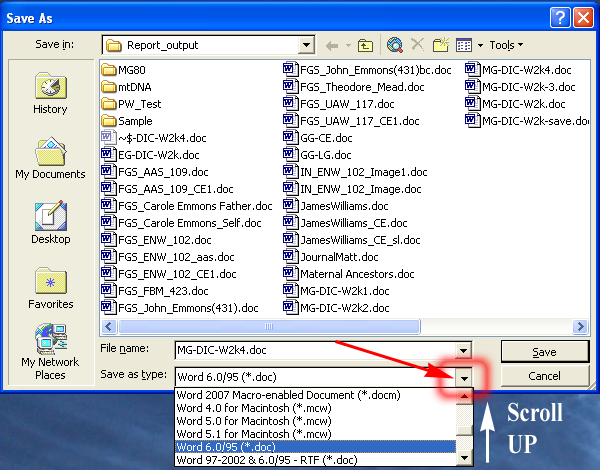Choose Word 2007 Macro-enabled Document (*.docm)
This screenshot has height=470, width=600.
[315, 395]
